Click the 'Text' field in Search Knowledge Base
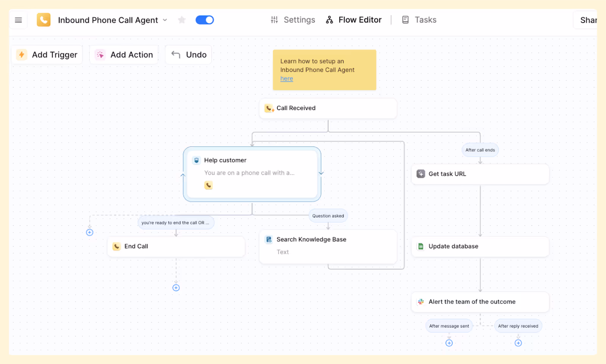Viewport: 606px width, 364px height. (283, 252)
